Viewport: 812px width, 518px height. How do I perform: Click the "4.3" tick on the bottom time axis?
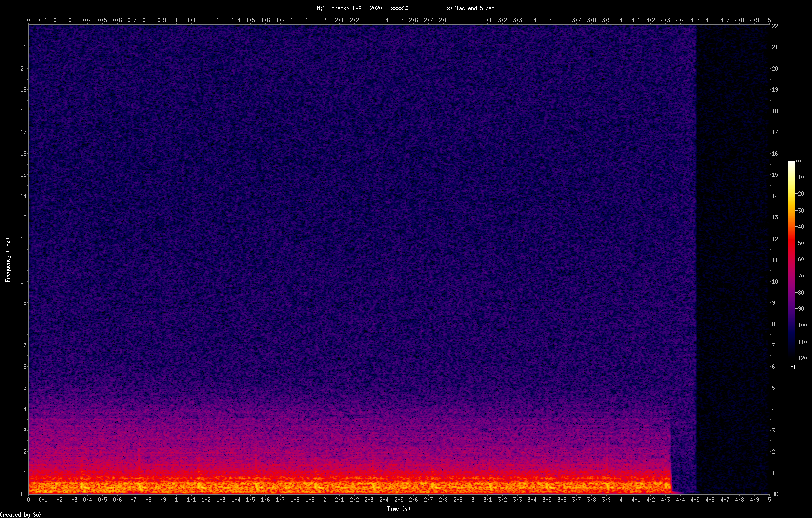tap(665, 500)
